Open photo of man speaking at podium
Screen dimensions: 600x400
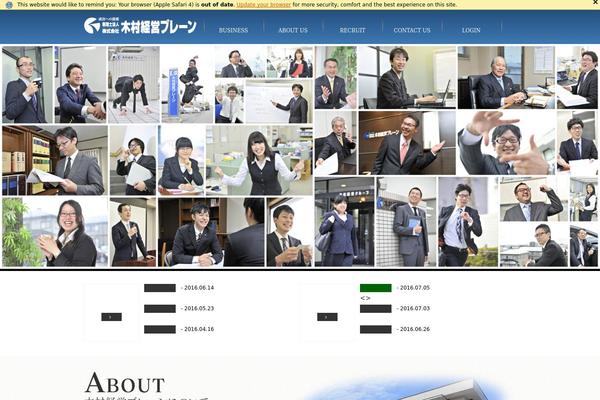tap(133, 232)
